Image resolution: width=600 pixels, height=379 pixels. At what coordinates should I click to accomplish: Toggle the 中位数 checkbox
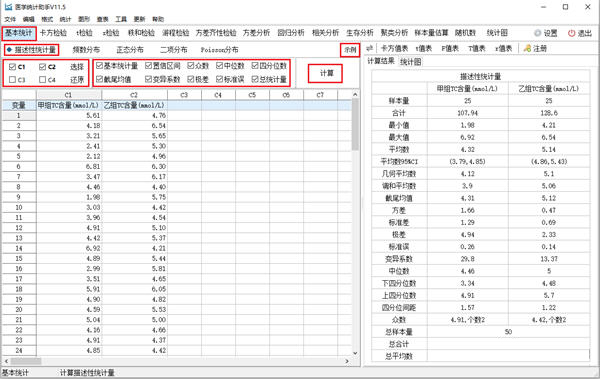[219, 66]
